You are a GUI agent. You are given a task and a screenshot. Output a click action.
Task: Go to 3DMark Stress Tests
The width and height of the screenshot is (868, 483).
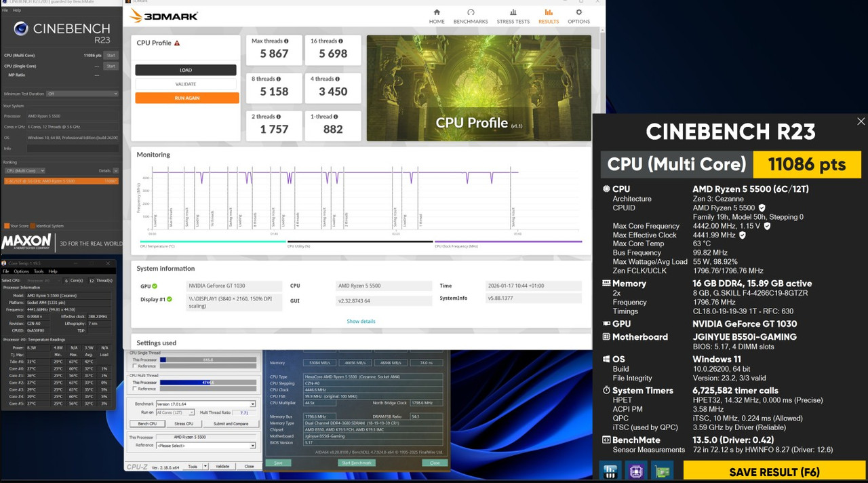[513, 16]
